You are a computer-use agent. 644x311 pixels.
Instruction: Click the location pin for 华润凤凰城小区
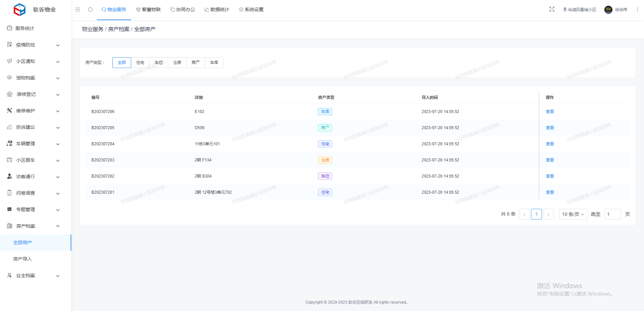[565, 10]
